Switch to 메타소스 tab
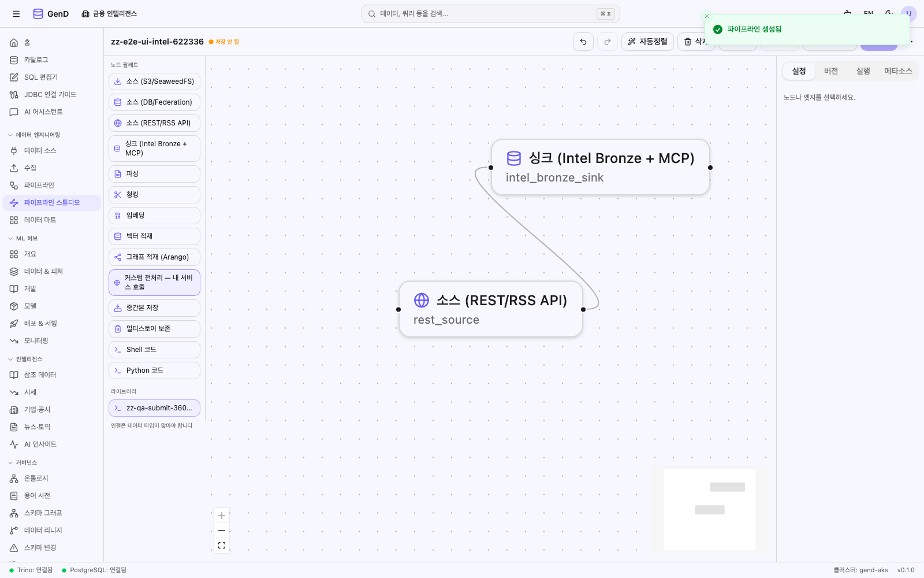Screen dimensions: 924x578 (x=898, y=71)
